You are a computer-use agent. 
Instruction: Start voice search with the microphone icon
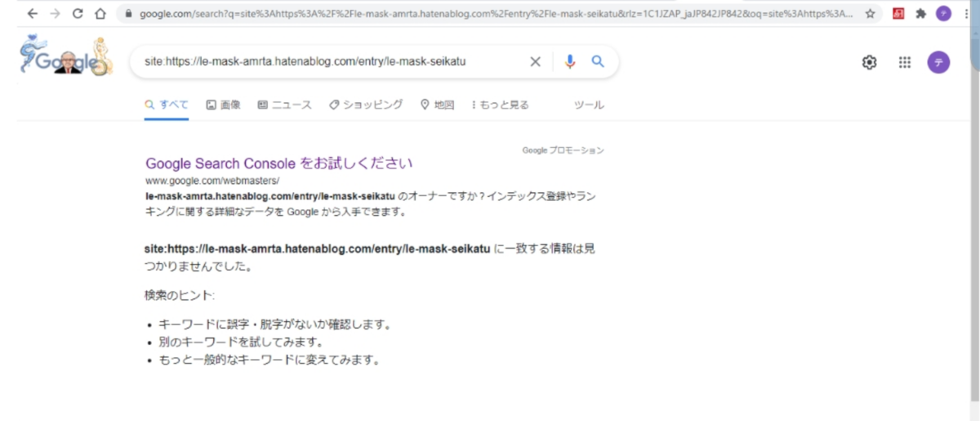570,61
